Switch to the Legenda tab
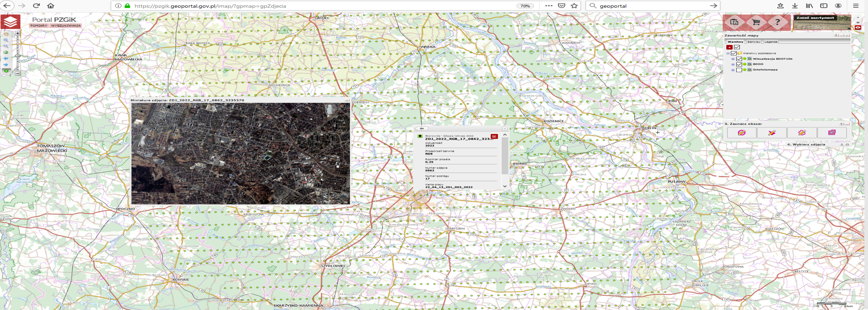This screenshot has height=310, width=868. (771, 42)
